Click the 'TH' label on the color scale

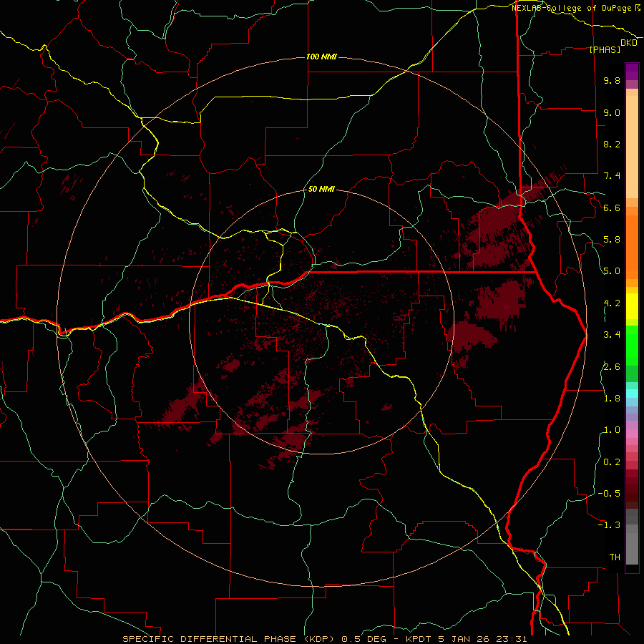coord(615,557)
